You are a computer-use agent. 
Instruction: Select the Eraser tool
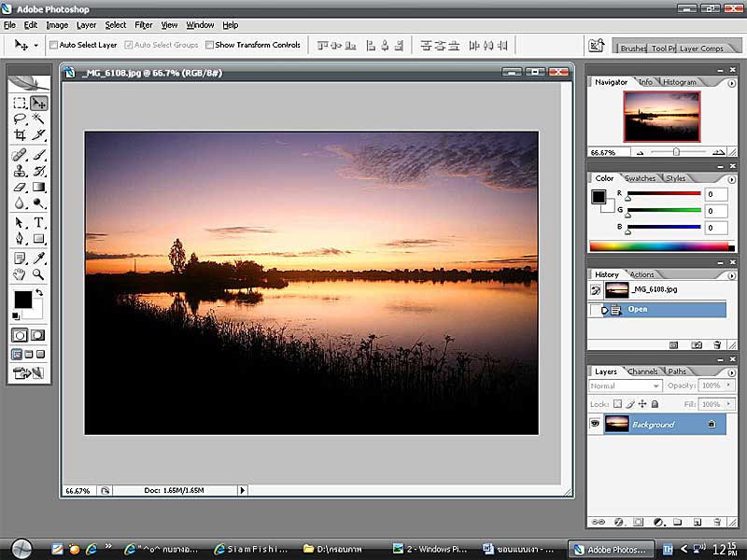coord(20,188)
